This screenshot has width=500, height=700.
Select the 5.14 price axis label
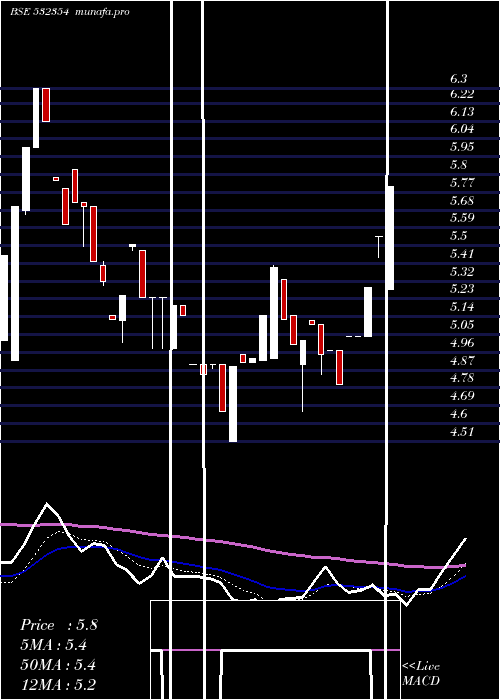coord(462,307)
